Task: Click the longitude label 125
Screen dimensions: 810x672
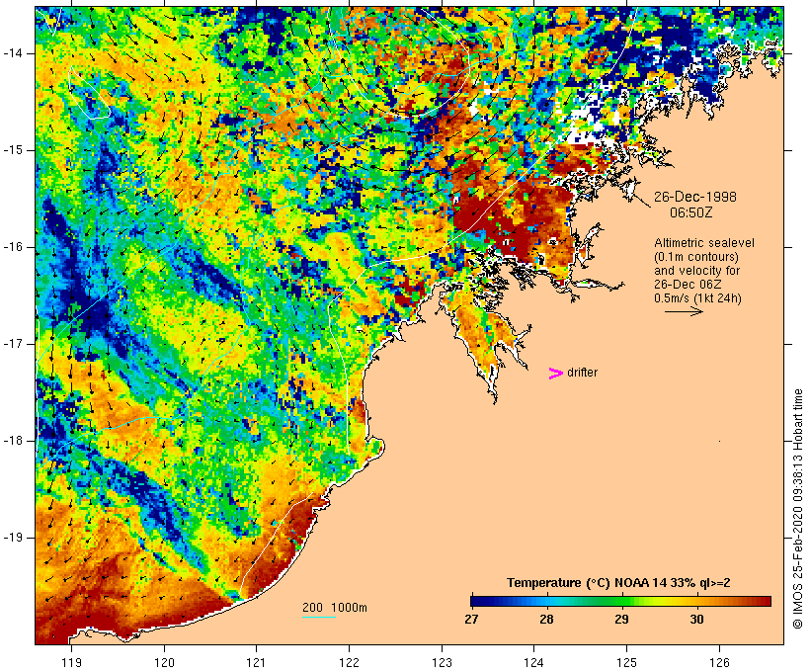Action: tap(627, 662)
